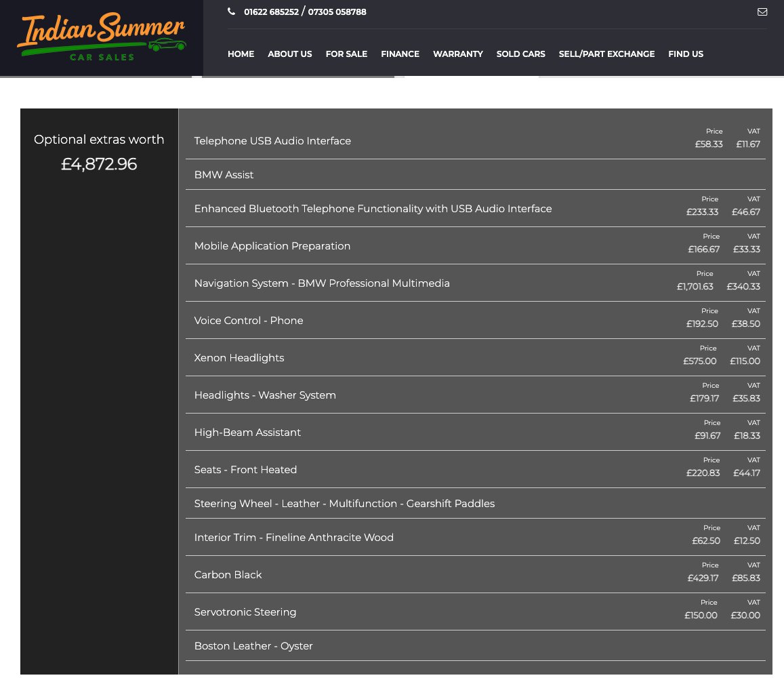Click the email envelope icon
The width and height of the screenshot is (784, 682).
(x=762, y=12)
